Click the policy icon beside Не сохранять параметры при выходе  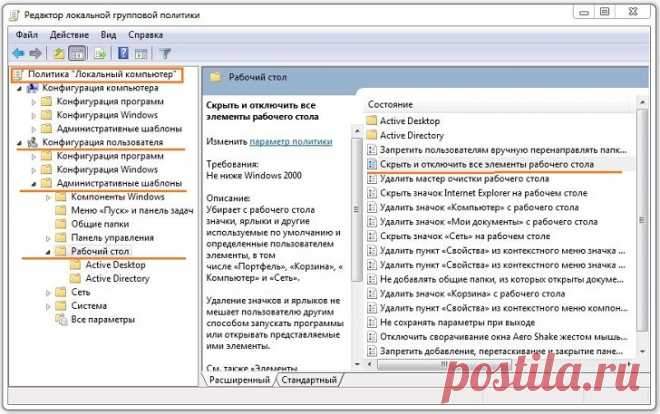pos(372,322)
